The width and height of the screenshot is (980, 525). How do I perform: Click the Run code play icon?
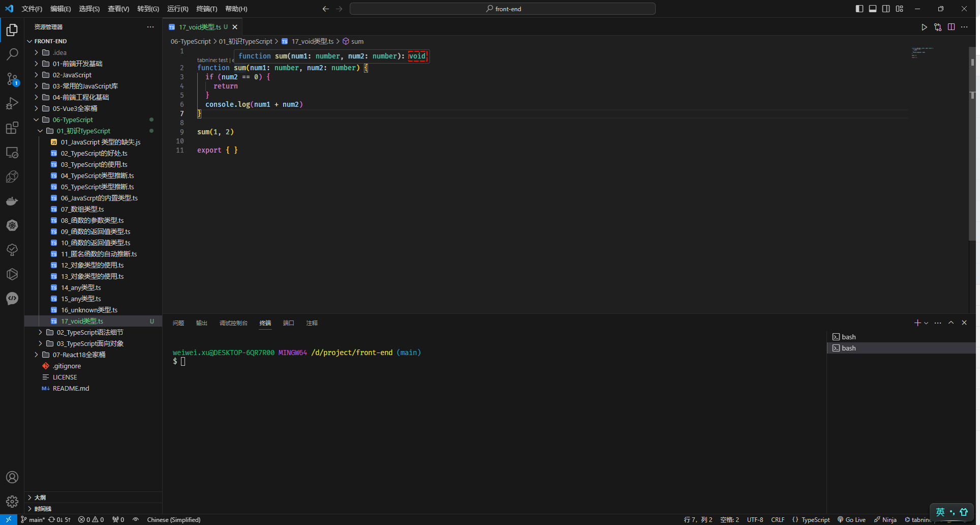(x=924, y=27)
